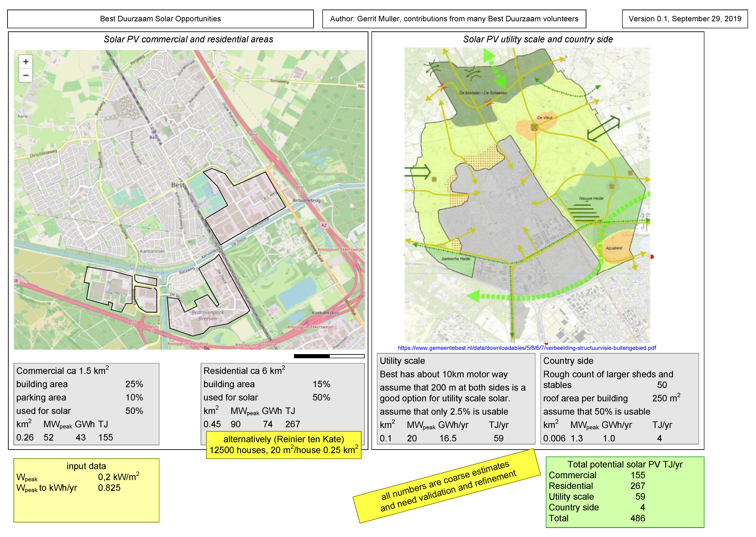Viewport: 756px width, 537px height.
Task: Click the author Gerrit Muller header box
Action: click(x=454, y=19)
